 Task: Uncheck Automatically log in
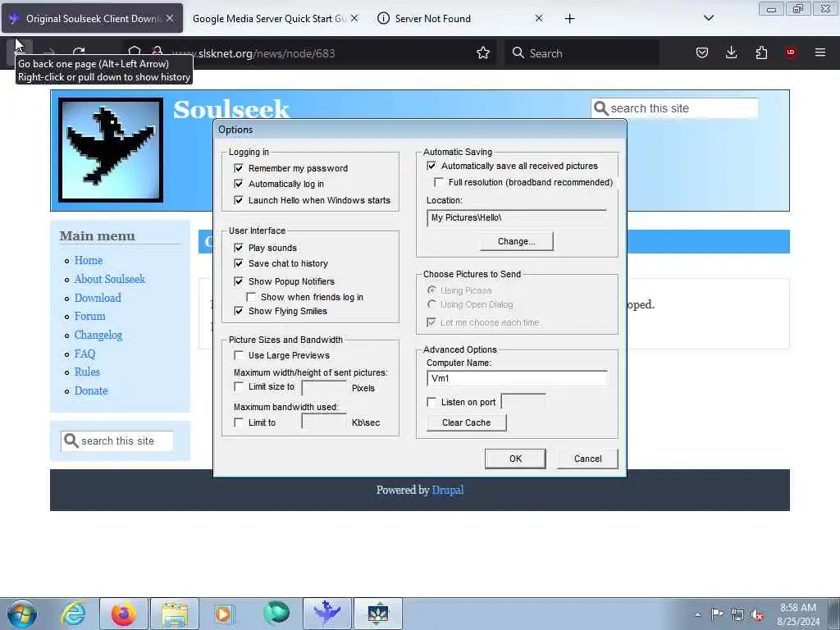(x=239, y=184)
